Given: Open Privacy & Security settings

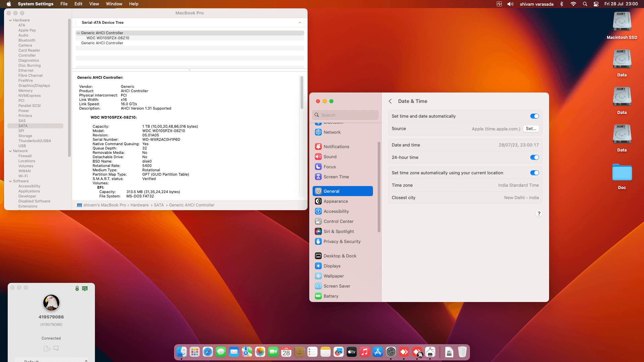Looking at the screenshot, I should tap(342, 241).
